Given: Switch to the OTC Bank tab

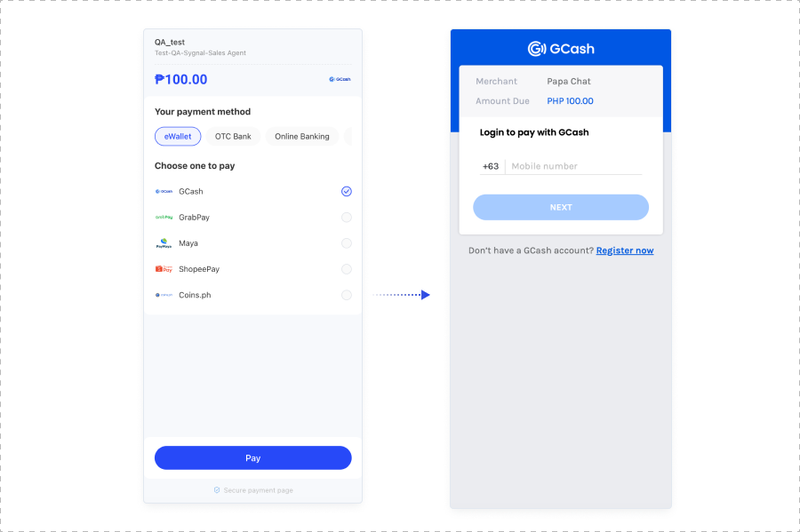Looking at the screenshot, I should (x=233, y=137).
